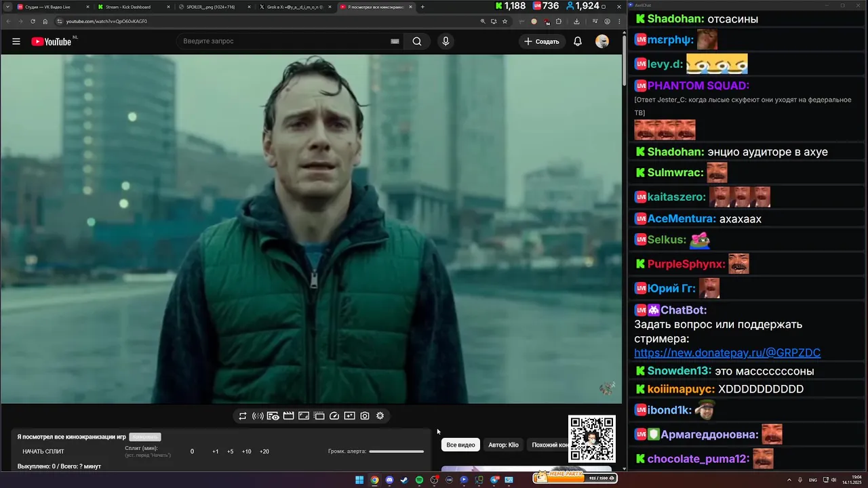The height and width of the screenshot is (488, 868).
Task: Adjust the 'Громк. алерта' volume slider
Action: pos(396,451)
